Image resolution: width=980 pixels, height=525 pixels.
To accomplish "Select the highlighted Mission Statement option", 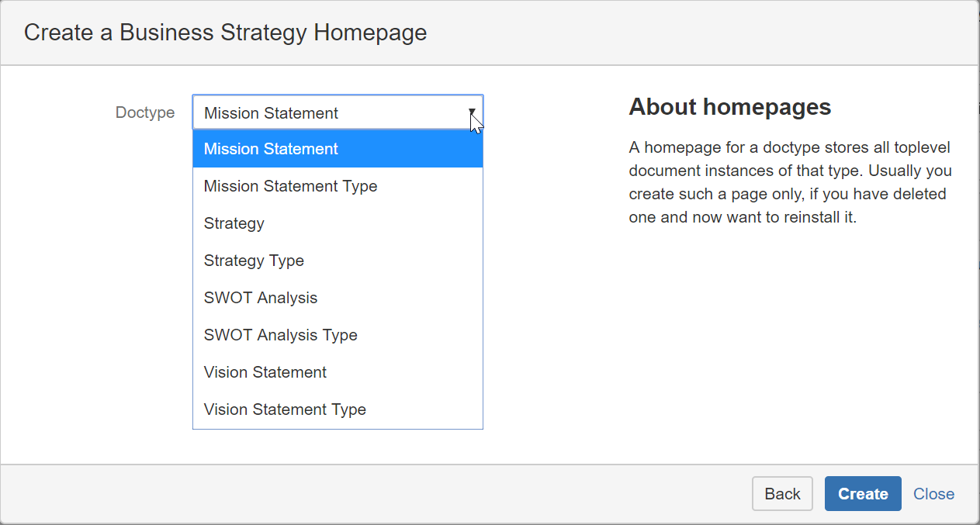I will coord(338,149).
